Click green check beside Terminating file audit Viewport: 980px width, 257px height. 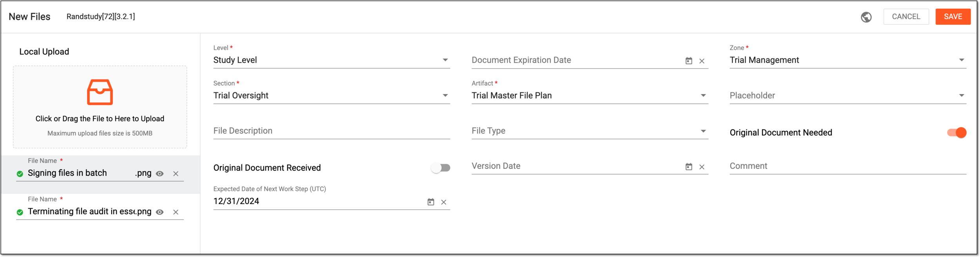[x=20, y=212]
